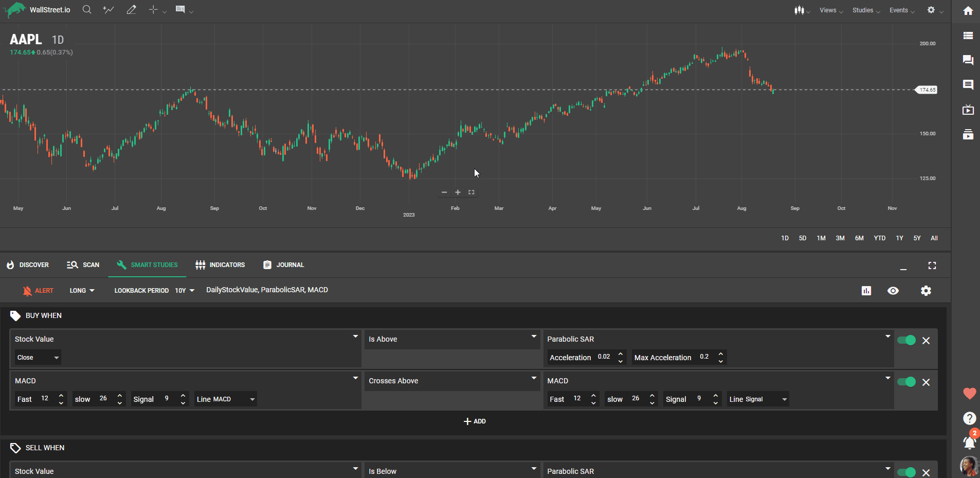The image size is (980, 478).
Task: Open notifications bell icon
Action: [x=969, y=442]
